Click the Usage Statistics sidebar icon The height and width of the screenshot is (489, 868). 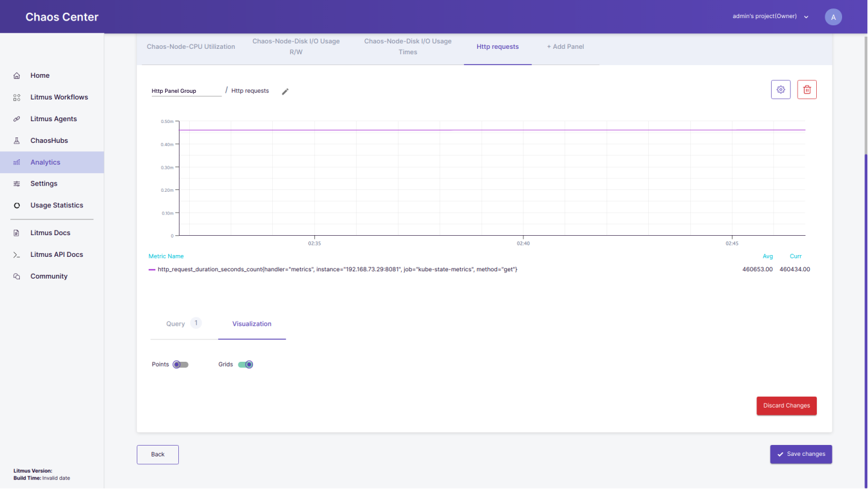[17, 206]
